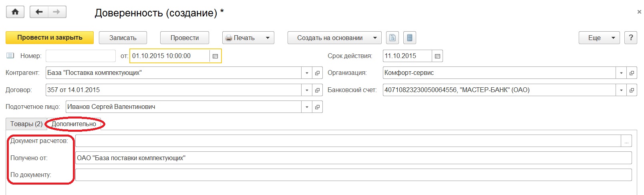Expand the Банковский счет dropdown
The width and height of the screenshot is (644, 195).
coord(621,90)
